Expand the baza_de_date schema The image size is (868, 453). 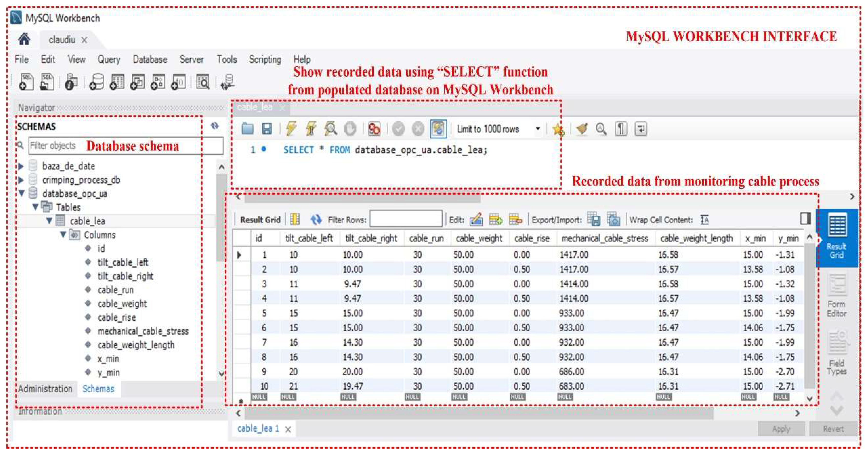pos(21,166)
